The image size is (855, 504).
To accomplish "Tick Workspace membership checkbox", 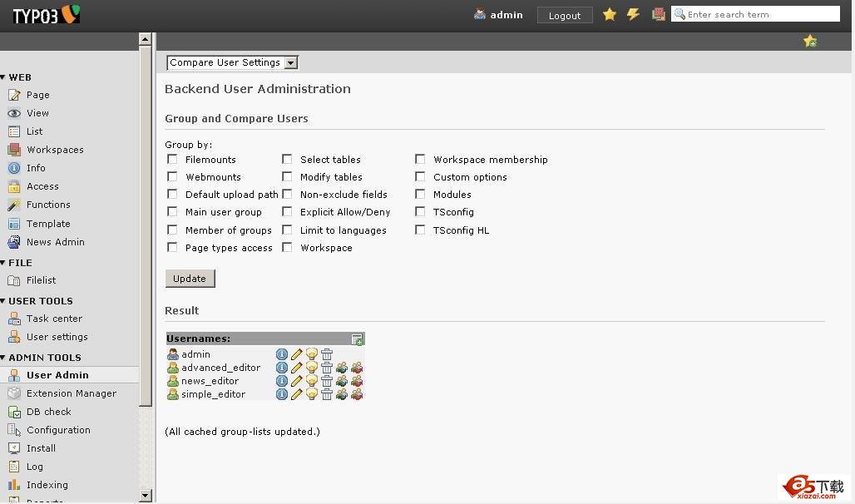I will coord(420,160).
